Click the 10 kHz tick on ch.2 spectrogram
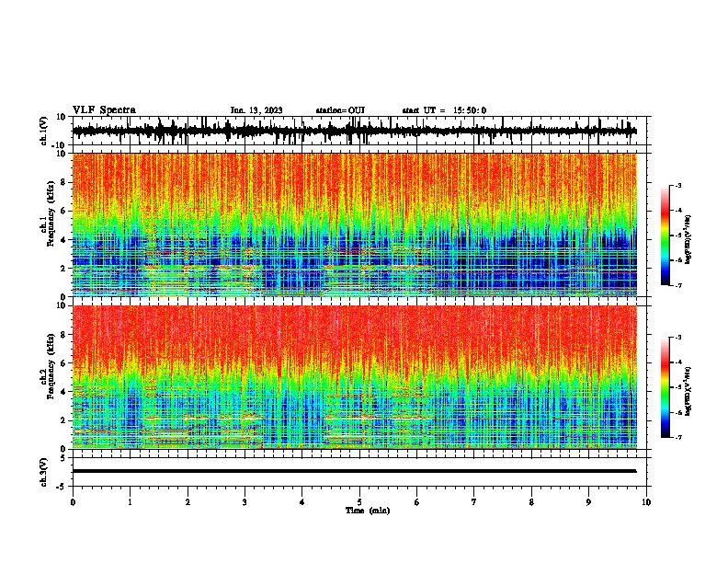The width and height of the screenshot is (728, 563). pyautogui.click(x=63, y=305)
